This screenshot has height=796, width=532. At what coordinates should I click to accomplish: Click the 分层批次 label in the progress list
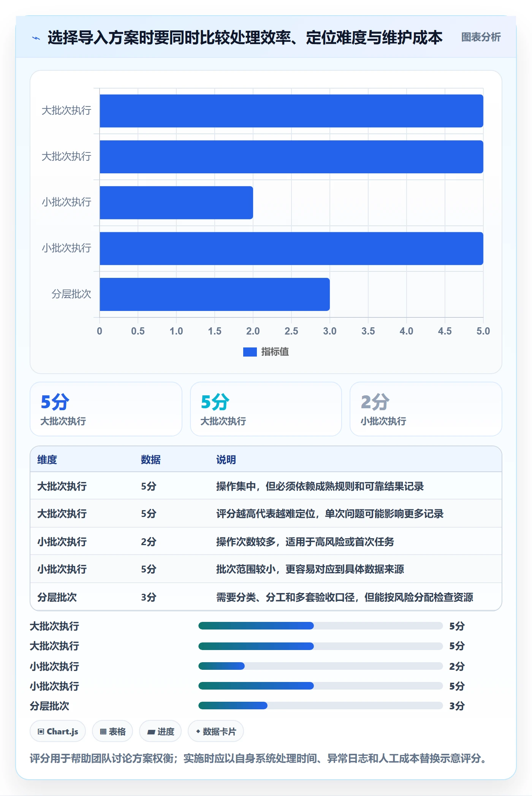49,706
